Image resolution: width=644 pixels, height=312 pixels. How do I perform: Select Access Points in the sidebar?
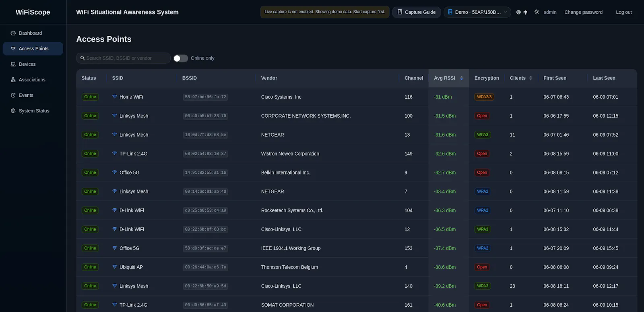(33, 49)
